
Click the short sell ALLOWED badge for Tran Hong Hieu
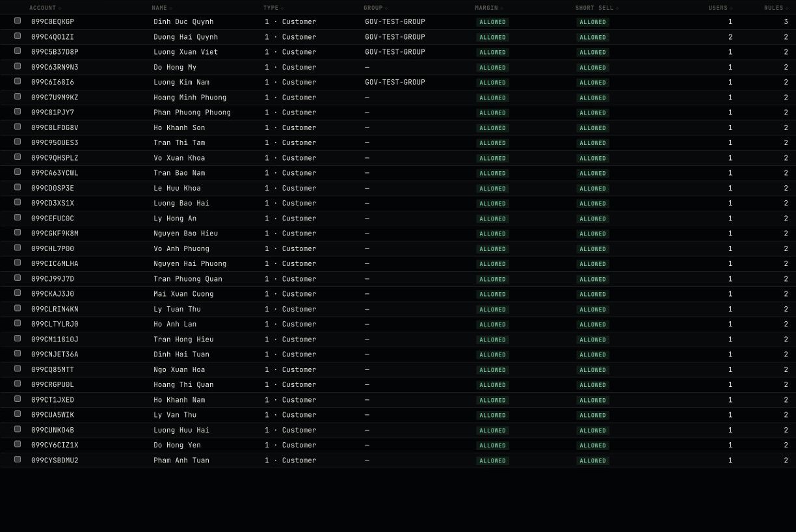(x=592, y=339)
